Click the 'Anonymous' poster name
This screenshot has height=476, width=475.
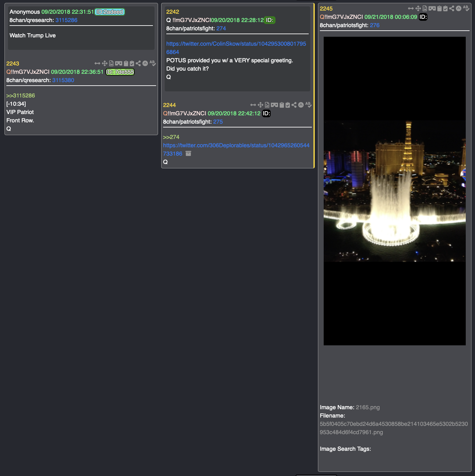(x=25, y=12)
